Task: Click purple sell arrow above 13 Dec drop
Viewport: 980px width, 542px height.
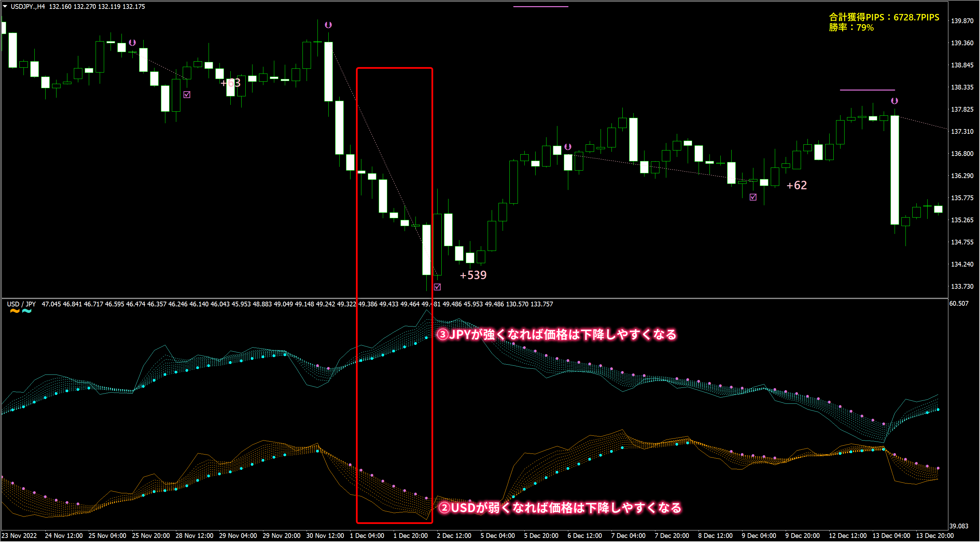Action: [894, 100]
